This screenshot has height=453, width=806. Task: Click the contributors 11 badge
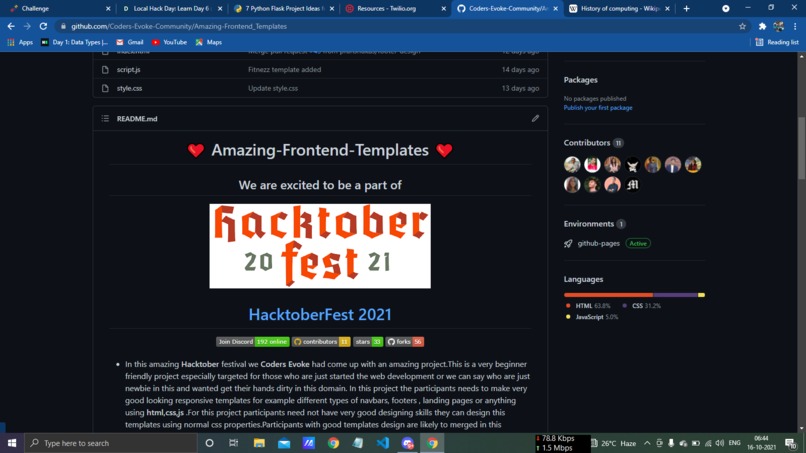(x=321, y=341)
